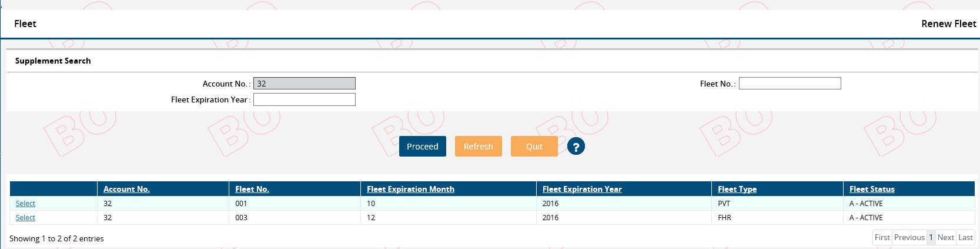This screenshot has width=980, height=249.
Task: Go to Next pagination page
Action: pyautogui.click(x=946, y=237)
